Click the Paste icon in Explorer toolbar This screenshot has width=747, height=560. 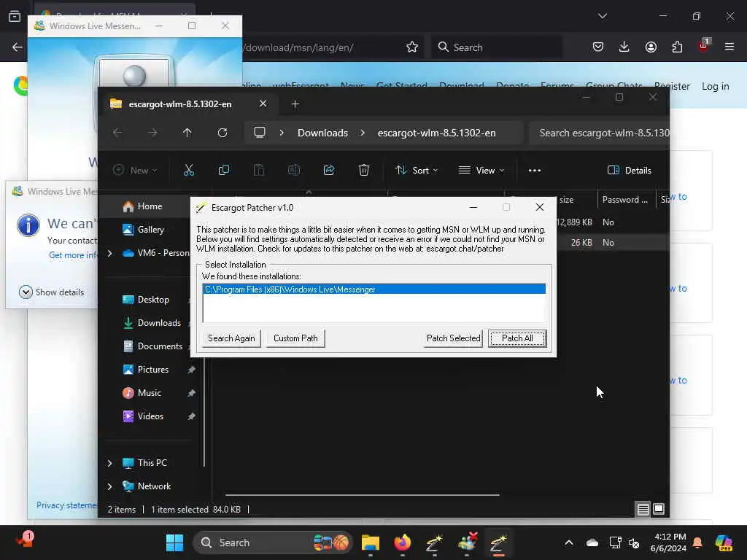click(259, 170)
